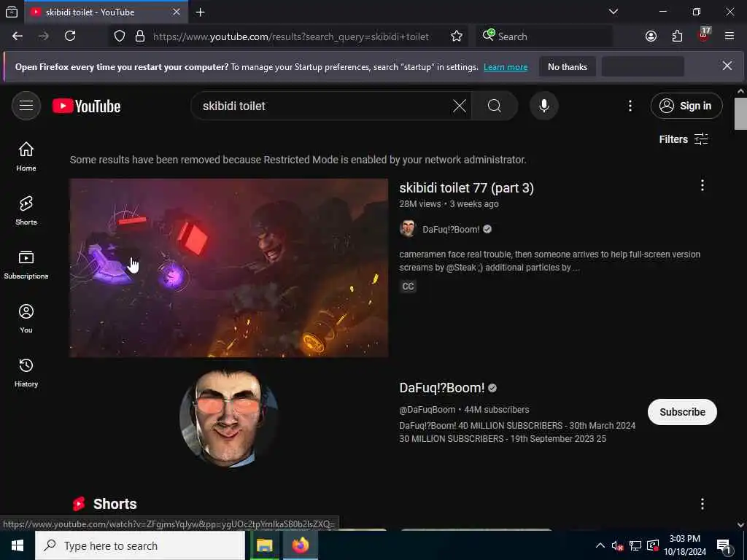Open more options for the Shorts shelf
The height and width of the screenshot is (560, 747).
(x=703, y=504)
